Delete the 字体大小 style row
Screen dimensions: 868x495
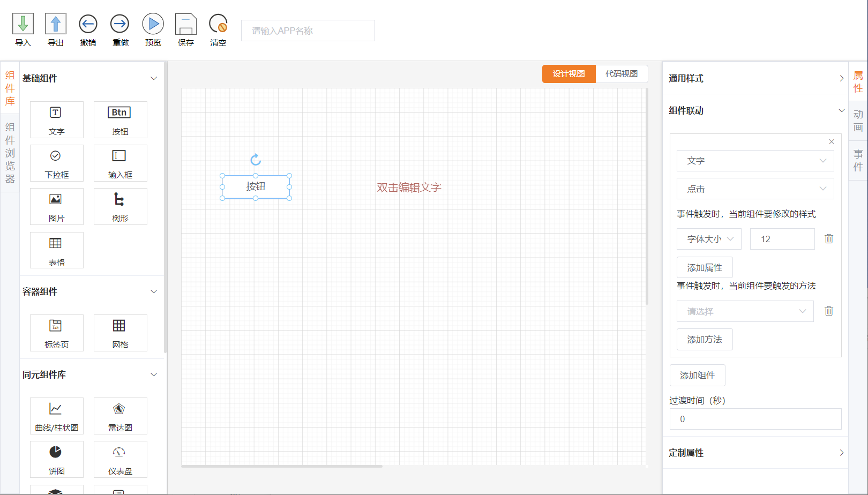tap(829, 239)
